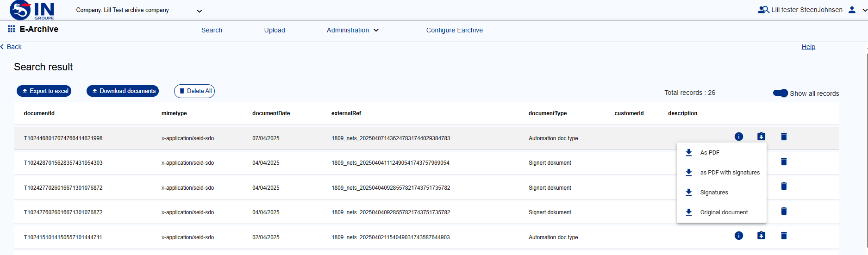This screenshot has height=255, width=868.
Task: Select 'Original document' from download menu
Action: tap(724, 212)
